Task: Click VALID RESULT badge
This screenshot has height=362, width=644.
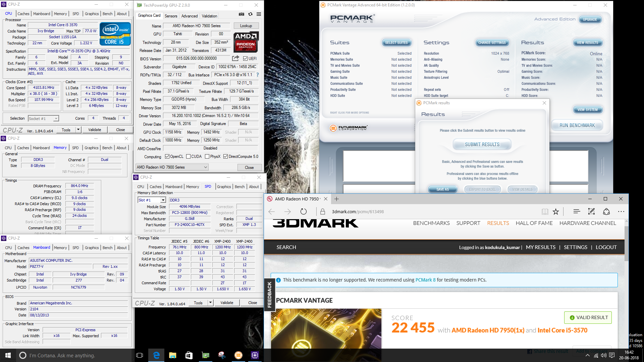Action: point(588,317)
